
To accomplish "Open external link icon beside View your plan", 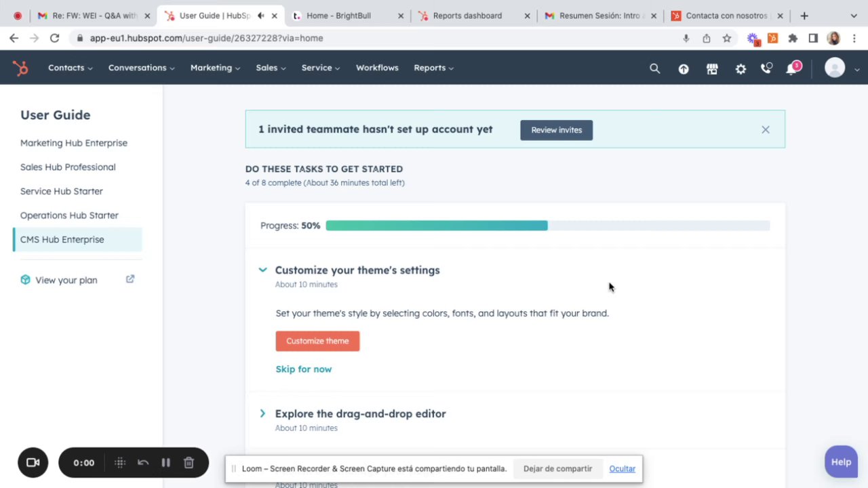I will [130, 279].
